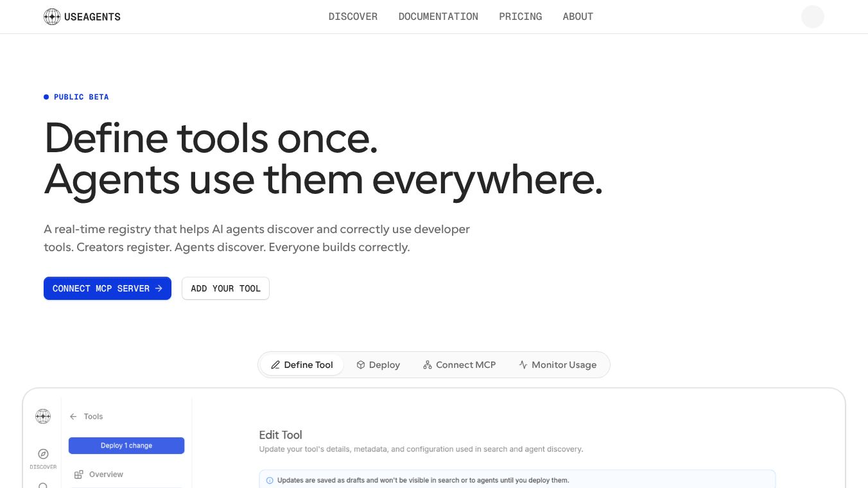Open the Discover compass icon in the sidebar
This screenshot has width=868, height=488.
coord(43,453)
